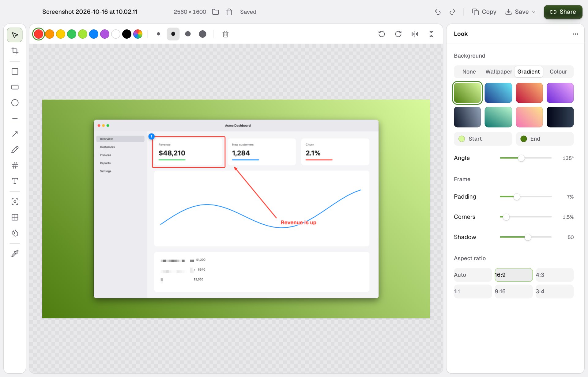Select the arrow pointer tool
This screenshot has height=377, width=588.
tap(15, 35)
